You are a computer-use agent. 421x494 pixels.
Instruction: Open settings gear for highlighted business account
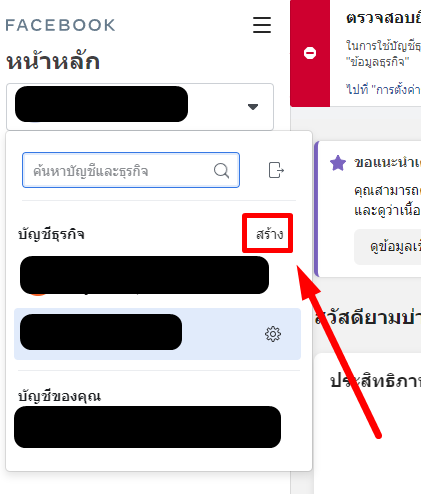point(273,334)
